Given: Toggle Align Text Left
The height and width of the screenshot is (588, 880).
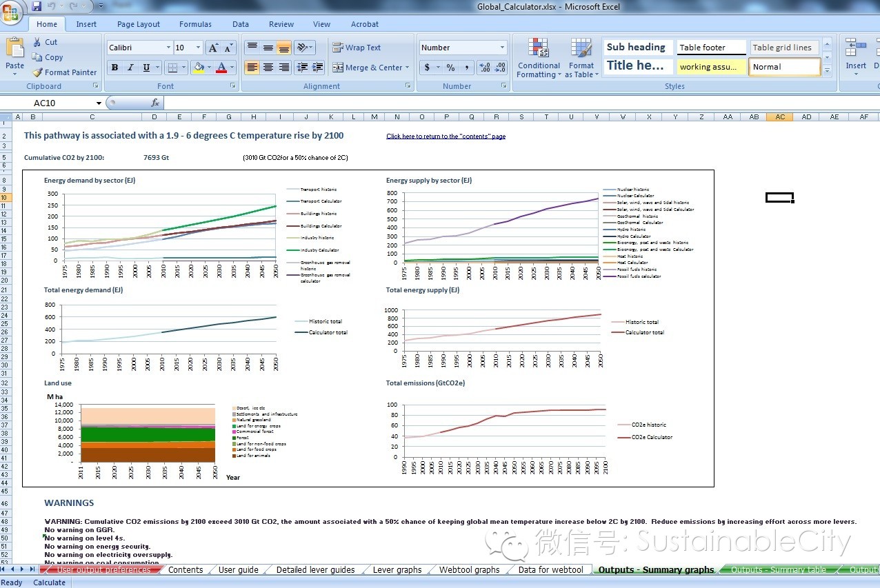Looking at the screenshot, I should click(252, 68).
